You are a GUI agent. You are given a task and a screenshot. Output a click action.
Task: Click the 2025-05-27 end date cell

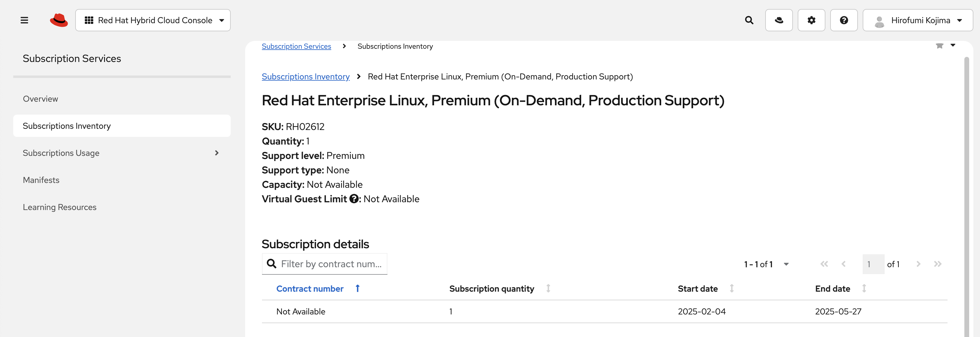coord(838,312)
